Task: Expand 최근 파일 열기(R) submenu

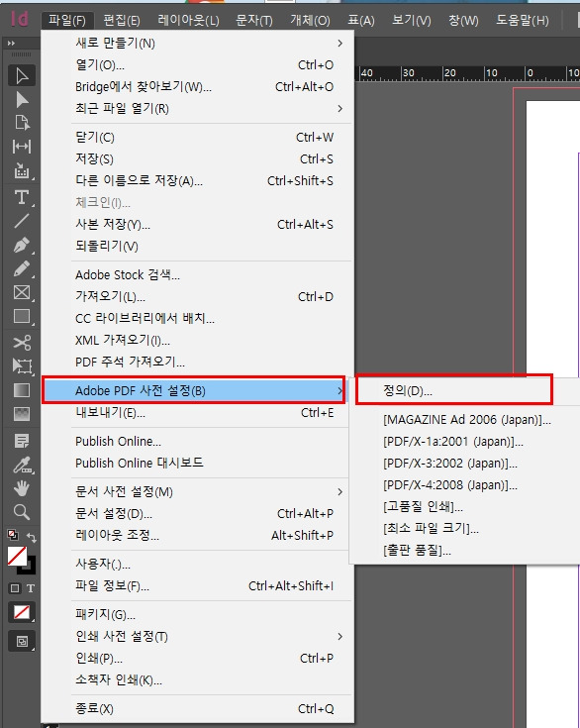Action: point(198,109)
